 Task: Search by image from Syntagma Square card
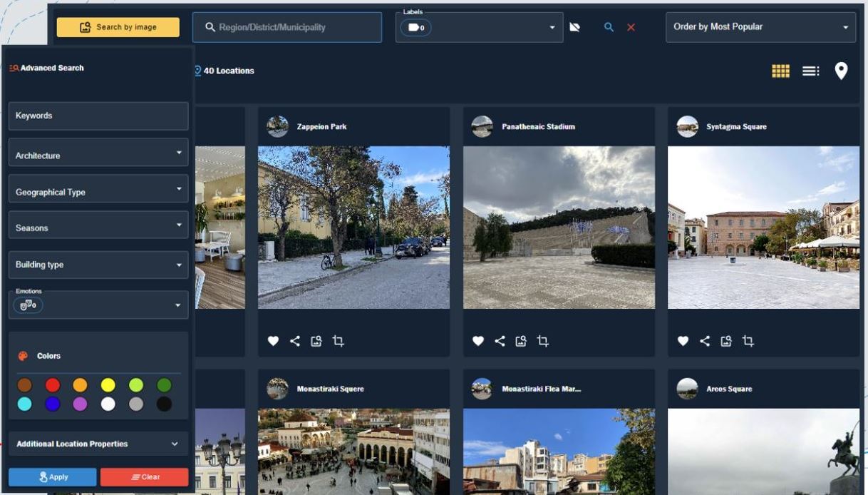point(726,341)
